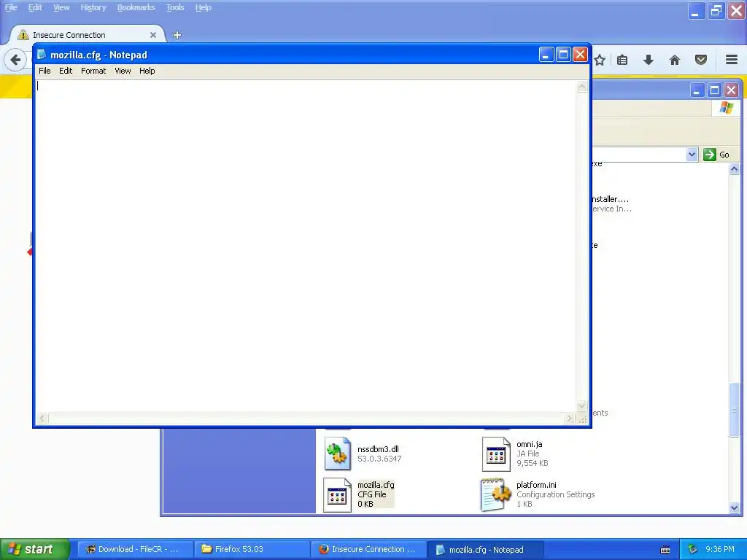This screenshot has height=560, width=747.
Task: Open the Notepad Edit menu
Action: (66, 71)
